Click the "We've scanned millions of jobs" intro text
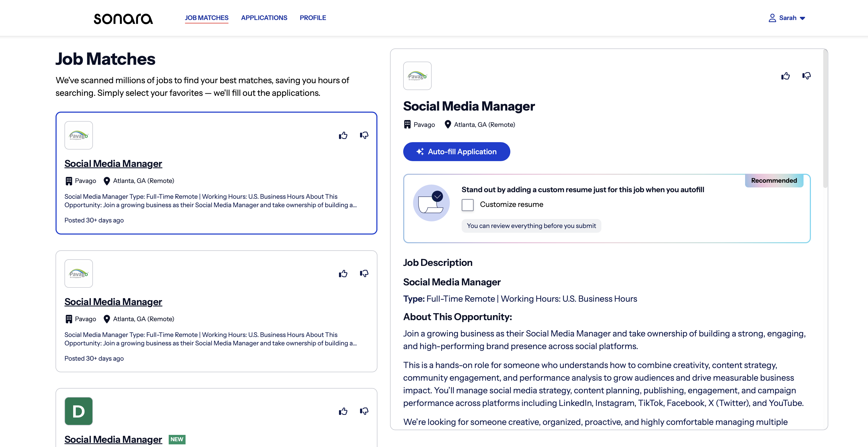Screen dimensions: 868x447 click(x=202, y=87)
